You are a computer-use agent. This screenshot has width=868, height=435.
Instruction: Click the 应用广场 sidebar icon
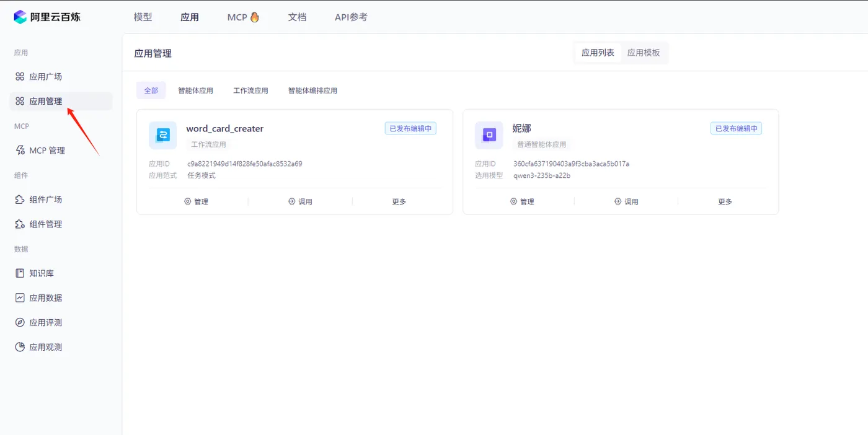(20, 77)
